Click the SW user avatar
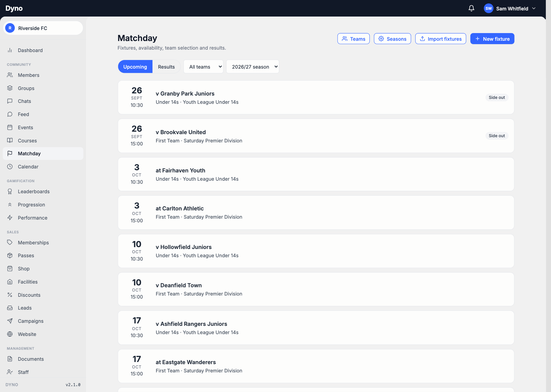This screenshot has height=392, width=551. [x=489, y=8]
